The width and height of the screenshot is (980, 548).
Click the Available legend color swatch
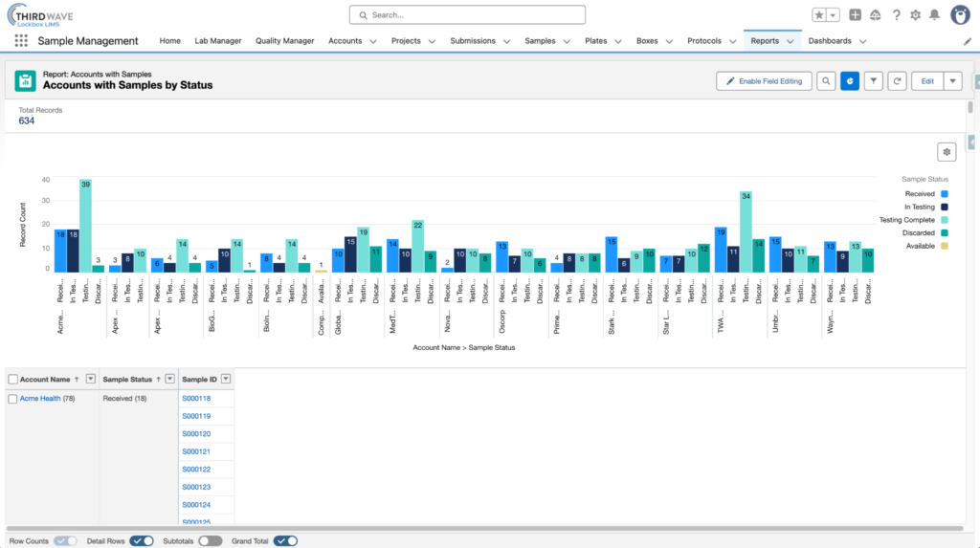(x=945, y=246)
